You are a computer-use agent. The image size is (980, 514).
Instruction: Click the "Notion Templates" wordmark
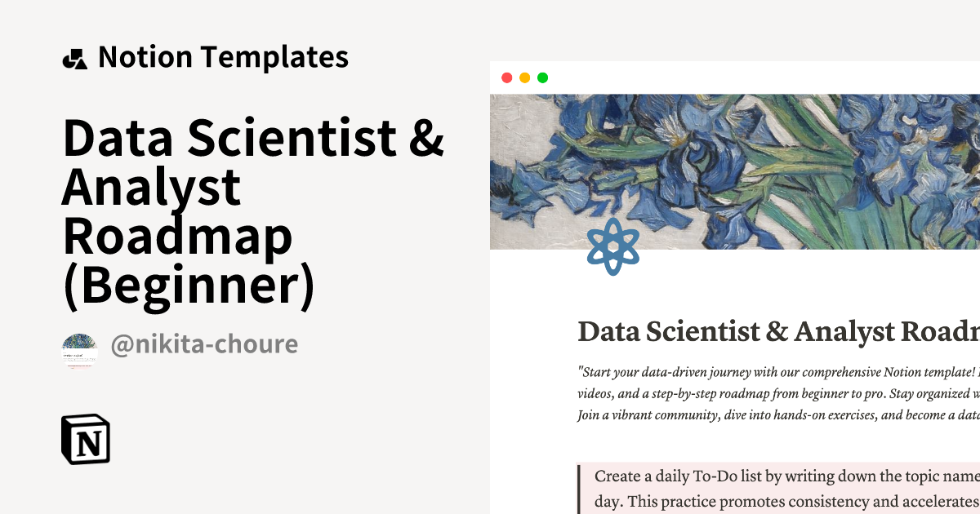point(223,57)
